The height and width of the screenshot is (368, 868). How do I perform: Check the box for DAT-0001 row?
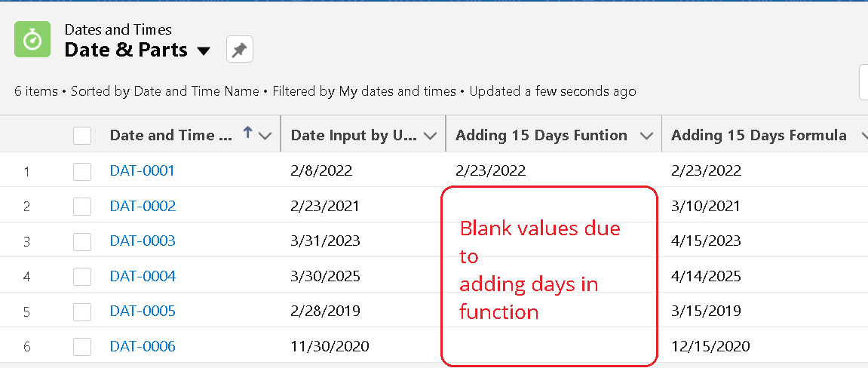(82, 171)
